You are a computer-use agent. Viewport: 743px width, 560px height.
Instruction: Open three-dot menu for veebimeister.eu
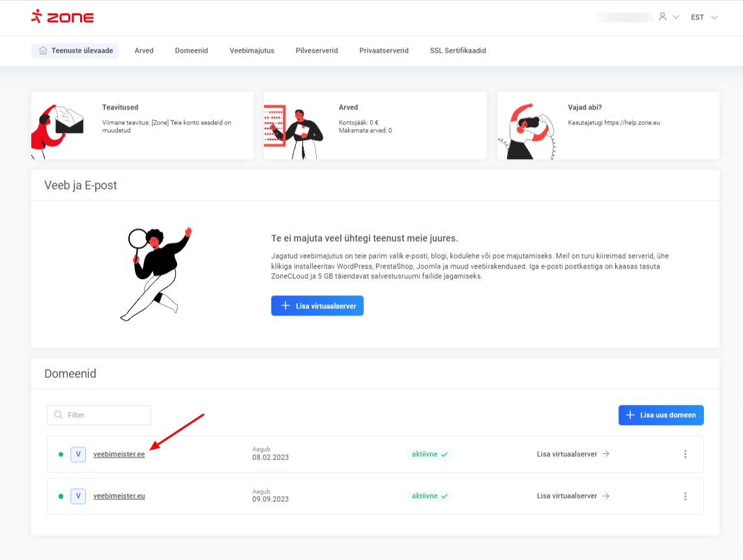click(685, 496)
